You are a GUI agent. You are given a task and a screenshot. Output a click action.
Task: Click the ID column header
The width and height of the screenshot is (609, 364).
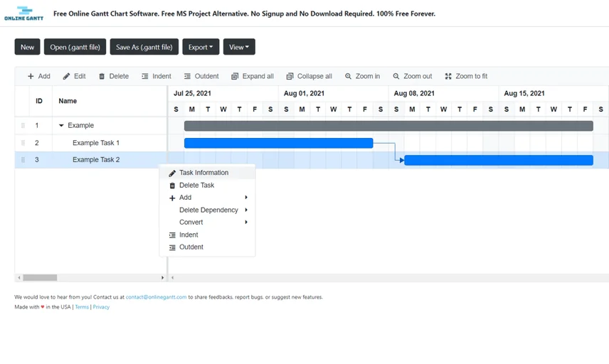tap(39, 101)
